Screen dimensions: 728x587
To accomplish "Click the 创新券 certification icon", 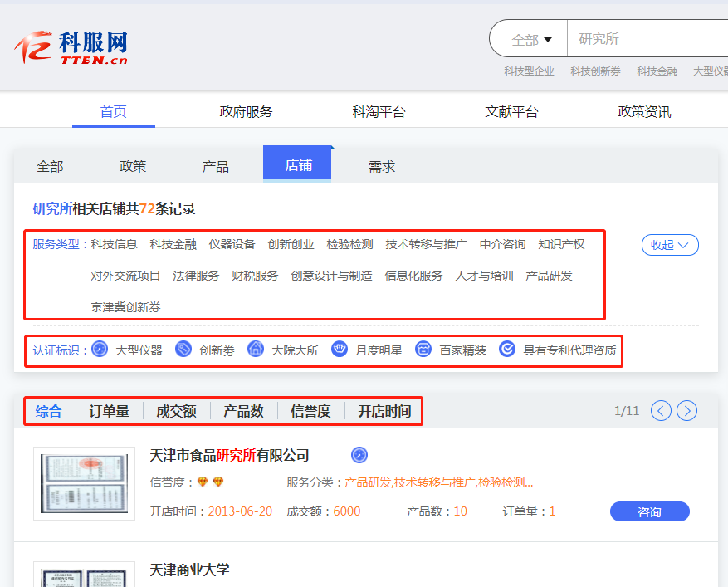I will coord(183,349).
